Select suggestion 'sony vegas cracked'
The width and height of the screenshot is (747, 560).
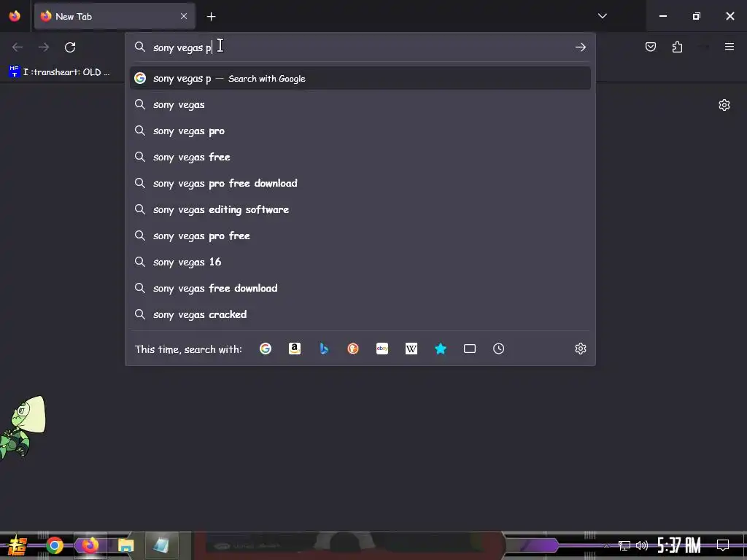[360, 314]
